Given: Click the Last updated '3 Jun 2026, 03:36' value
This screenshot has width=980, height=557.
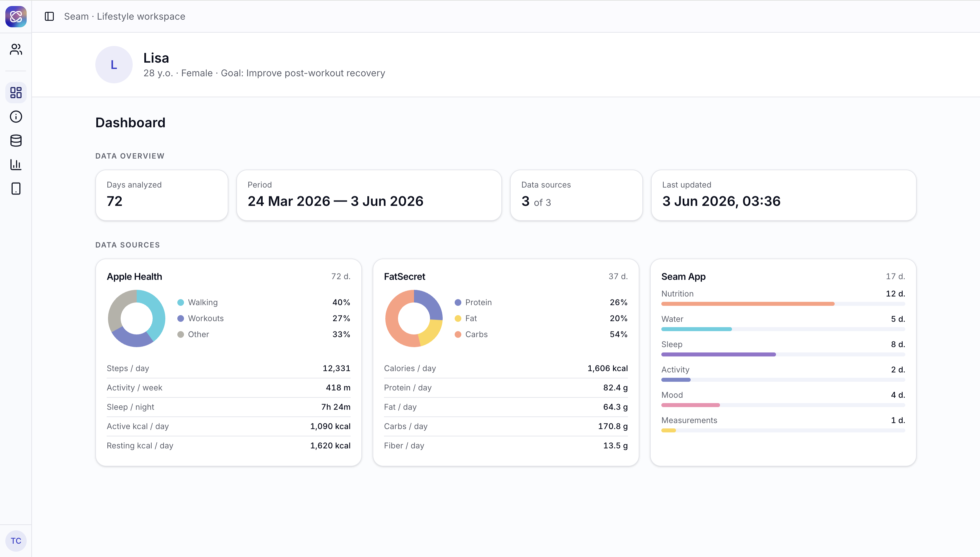Looking at the screenshot, I should (721, 201).
